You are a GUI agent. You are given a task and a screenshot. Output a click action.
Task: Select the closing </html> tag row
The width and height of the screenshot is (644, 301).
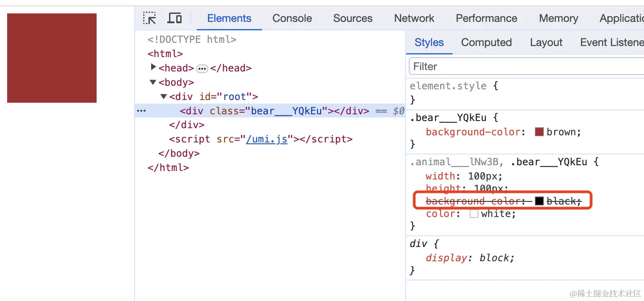point(168,168)
